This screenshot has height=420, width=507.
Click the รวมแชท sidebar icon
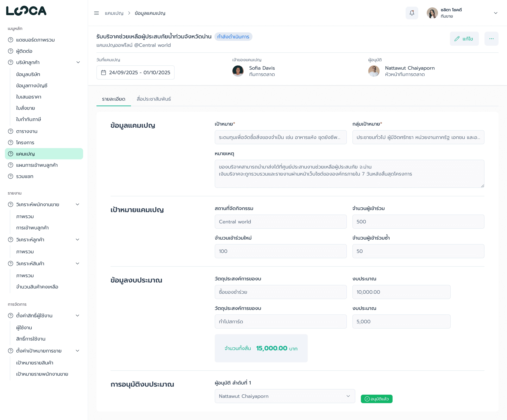(x=11, y=176)
